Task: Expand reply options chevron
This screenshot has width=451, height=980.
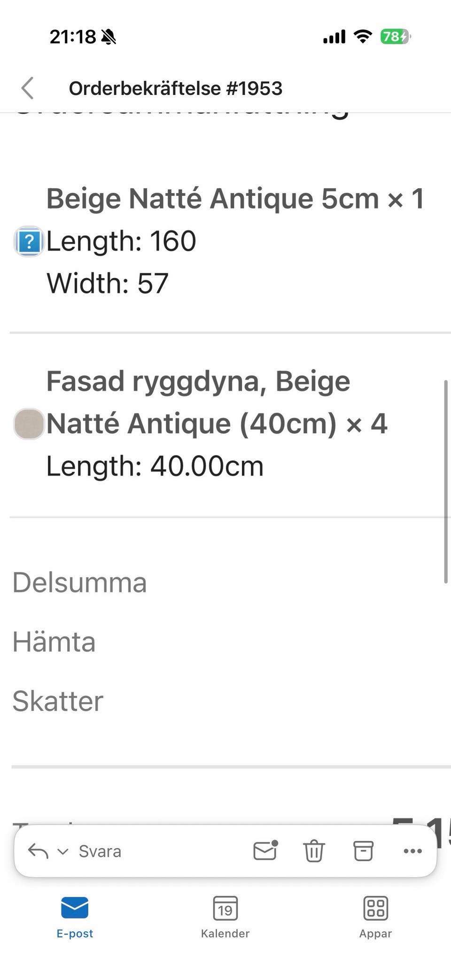Action: click(62, 851)
